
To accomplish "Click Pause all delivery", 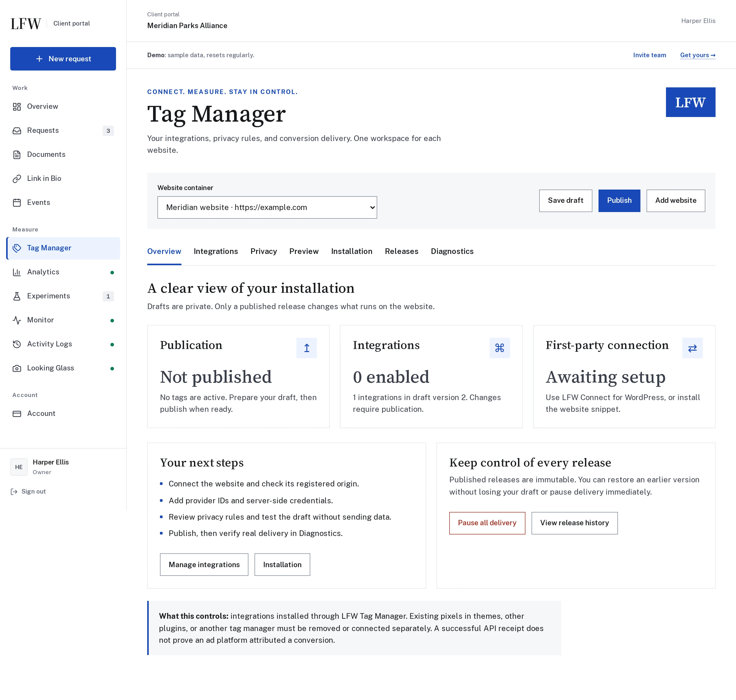I will (487, 523).
